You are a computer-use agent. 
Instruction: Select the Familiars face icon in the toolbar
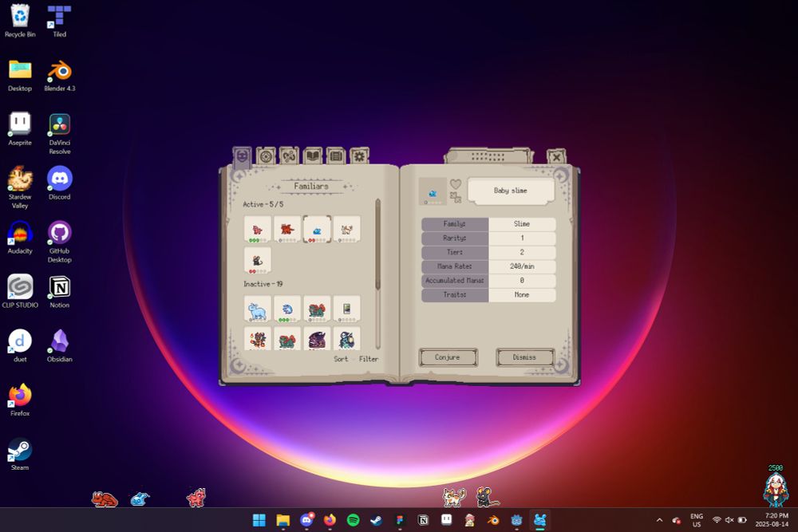pyautogui.click(x=243, y=156)
